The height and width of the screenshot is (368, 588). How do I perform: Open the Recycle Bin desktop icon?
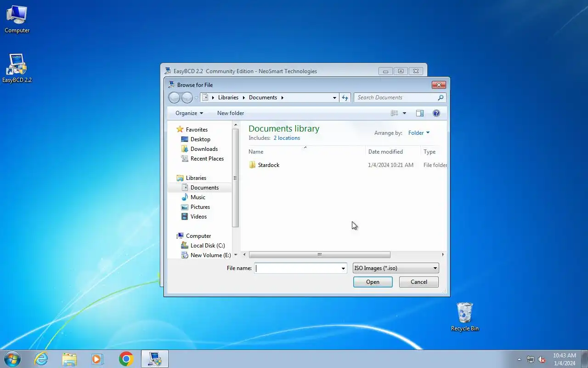point(465,317)
